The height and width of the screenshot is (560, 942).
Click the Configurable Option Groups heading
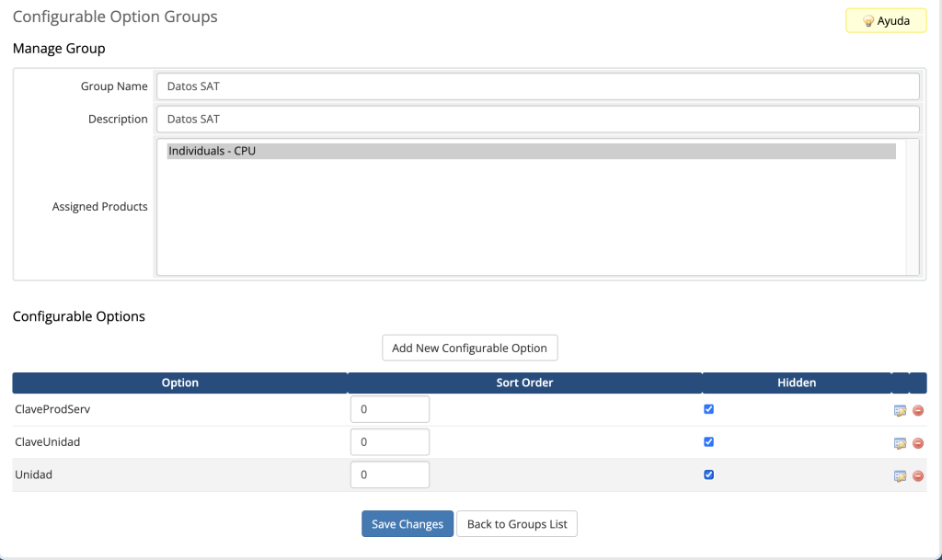click(x=115, y=17)
